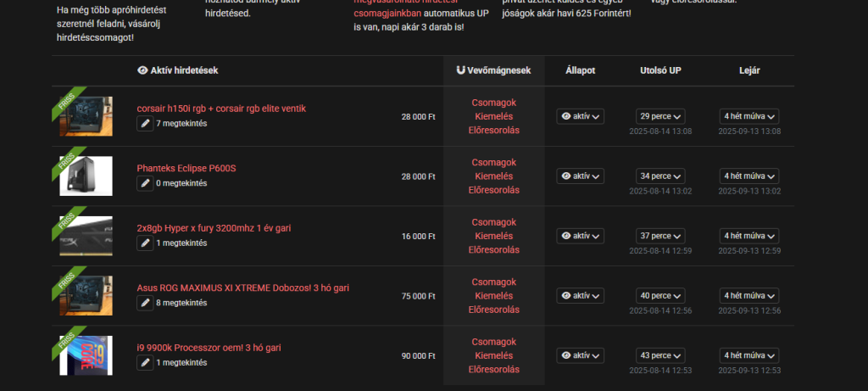The image size is (868, 391).
Task: Click the eye icon beside Aktív hirdetések header
Action: [x=142, y=70]
